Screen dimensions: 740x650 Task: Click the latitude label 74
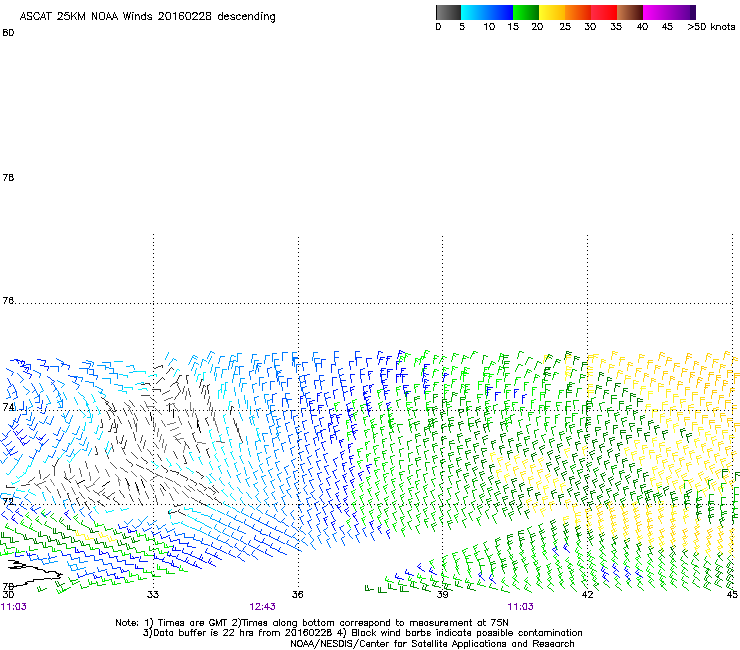(x=8, y=407)
